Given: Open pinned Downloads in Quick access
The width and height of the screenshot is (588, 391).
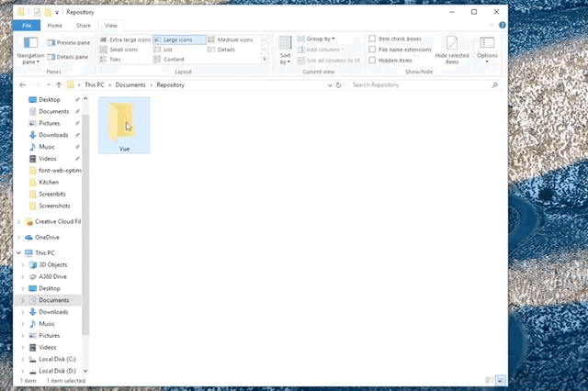Looking at the screenshot, I should pos(53,135).
